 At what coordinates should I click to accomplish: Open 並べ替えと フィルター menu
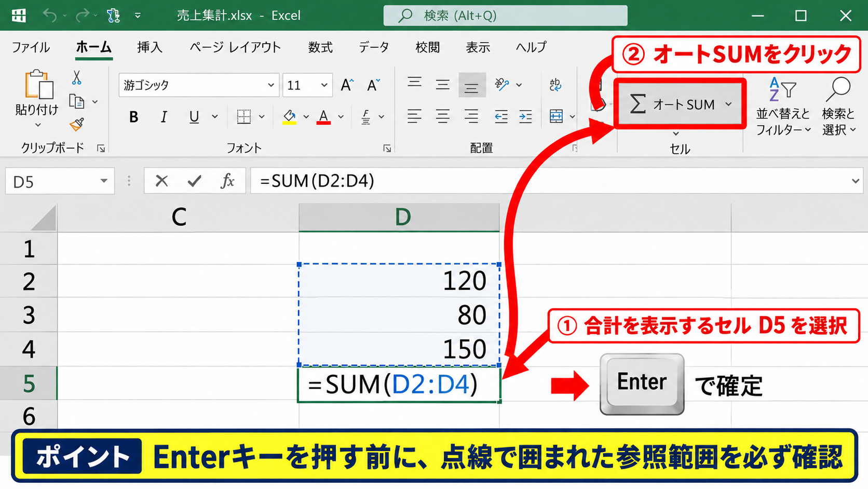click(x=783, y=107)
